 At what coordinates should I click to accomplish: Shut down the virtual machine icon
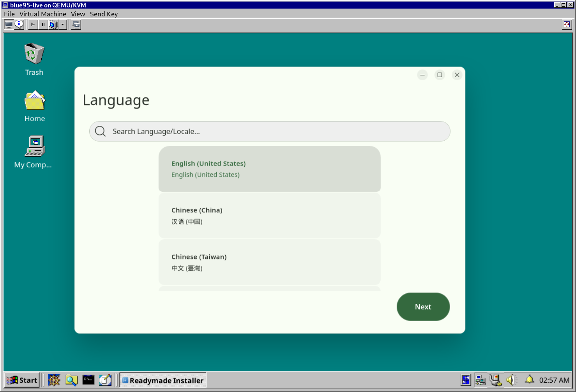tap(53, 25)
